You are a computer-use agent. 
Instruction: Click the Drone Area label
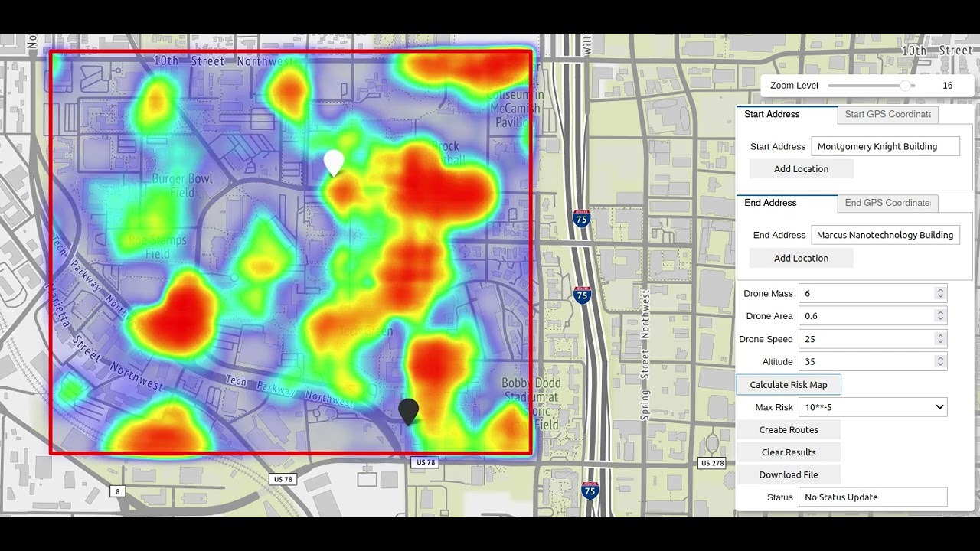click(x=769, y=316)
